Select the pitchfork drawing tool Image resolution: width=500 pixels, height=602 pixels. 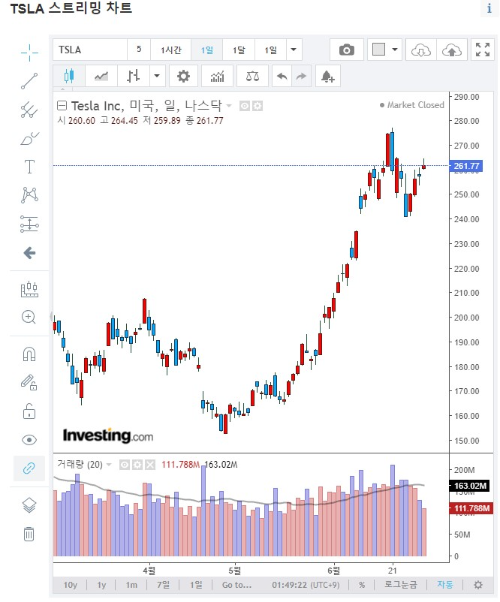tap(29, 110)
